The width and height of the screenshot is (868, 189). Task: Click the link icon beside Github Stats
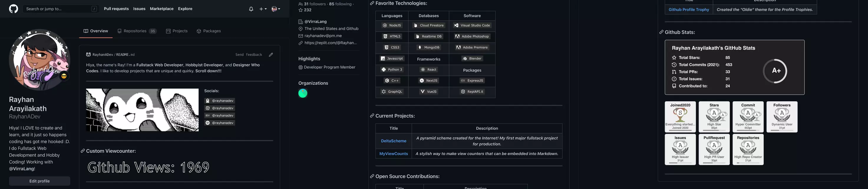tap(661, 32)
